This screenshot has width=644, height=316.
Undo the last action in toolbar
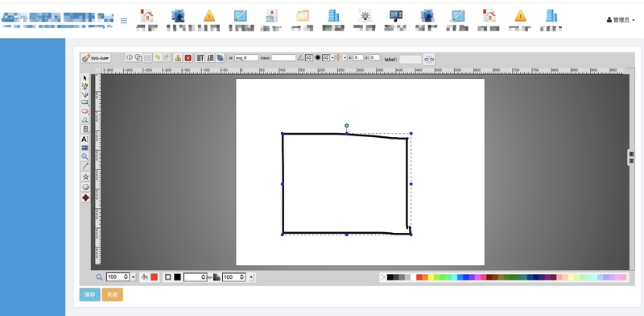pos(157,58)
